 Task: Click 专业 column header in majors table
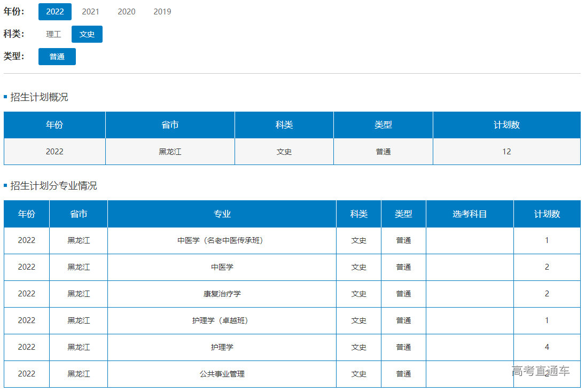222,214
